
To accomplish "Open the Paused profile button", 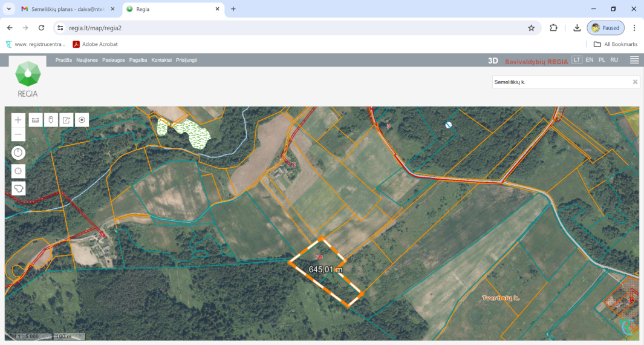I will (605, 28).
